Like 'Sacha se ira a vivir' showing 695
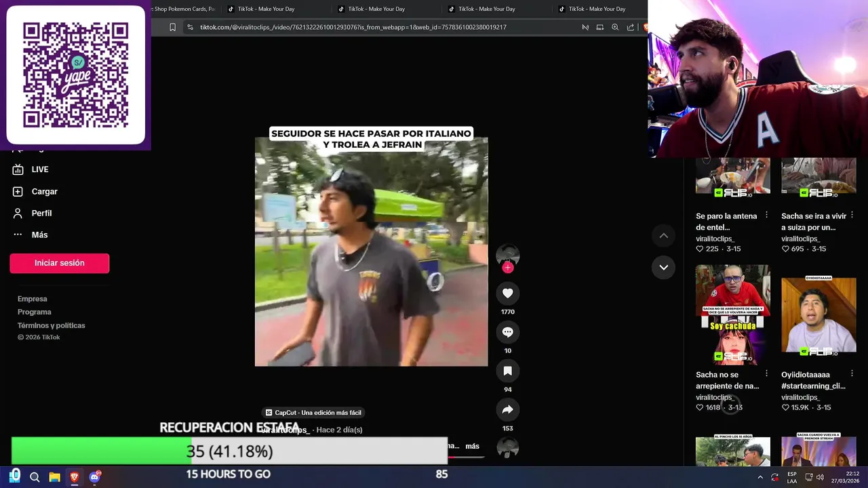Viewport: 868px width, 488px height. click(x=785, y=249)
